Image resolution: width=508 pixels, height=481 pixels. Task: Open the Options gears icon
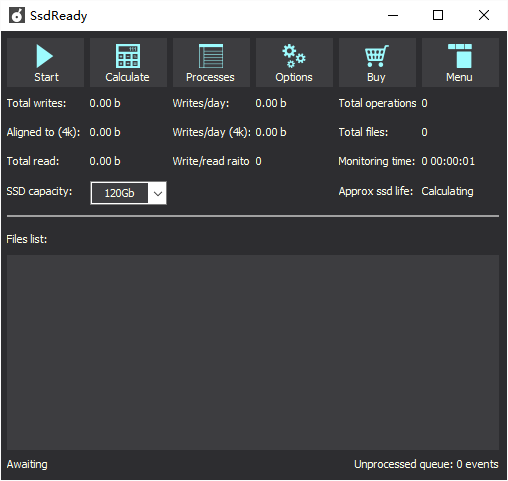[294, 56]
